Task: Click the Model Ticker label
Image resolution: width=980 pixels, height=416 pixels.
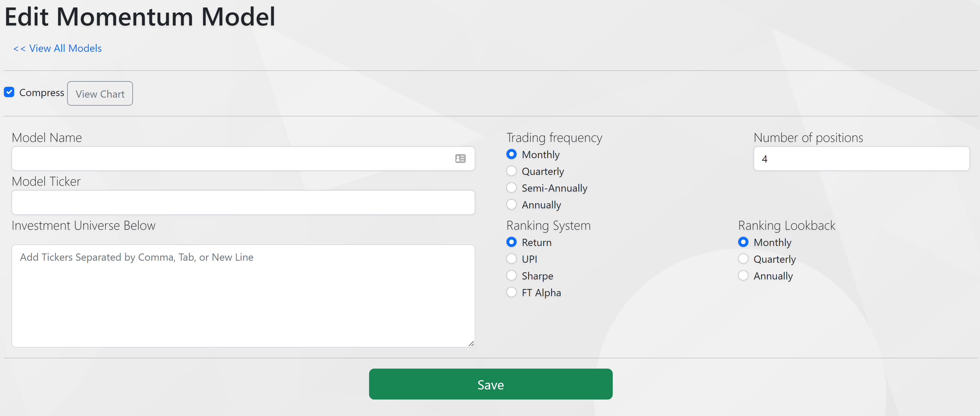Action: click(46, 181)
